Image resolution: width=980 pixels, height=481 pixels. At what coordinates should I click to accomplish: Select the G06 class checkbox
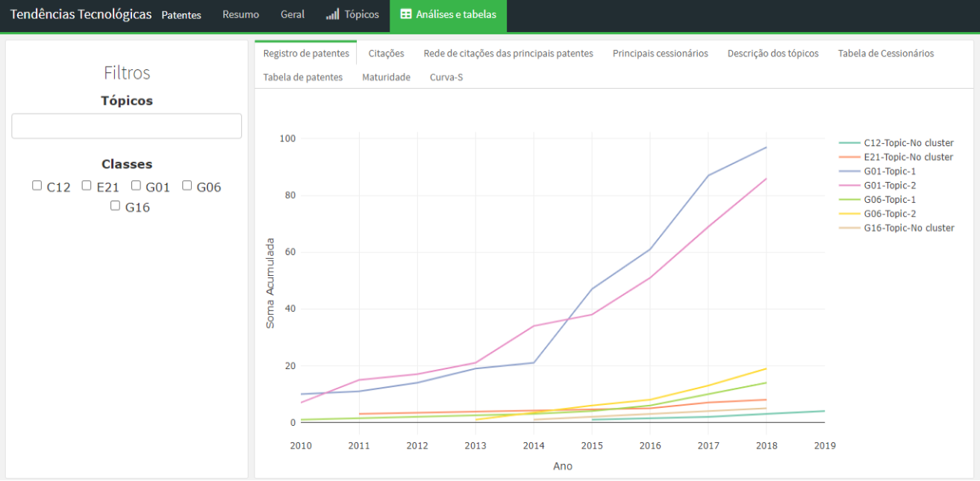187,186
